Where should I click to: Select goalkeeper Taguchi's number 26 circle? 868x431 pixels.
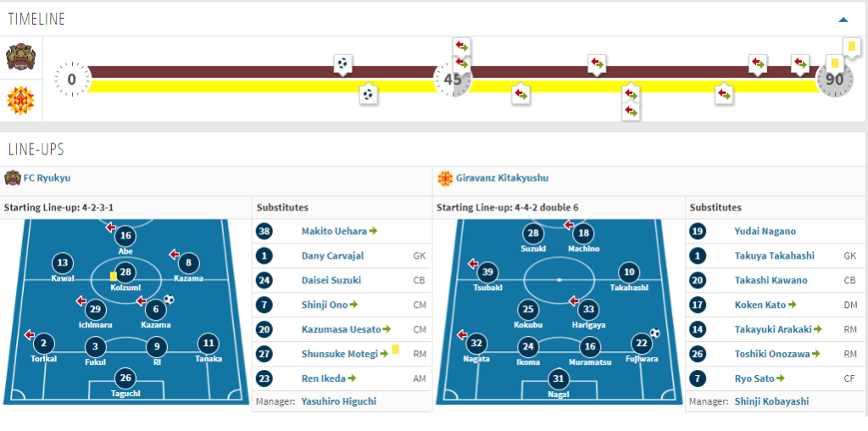[125, 378]
